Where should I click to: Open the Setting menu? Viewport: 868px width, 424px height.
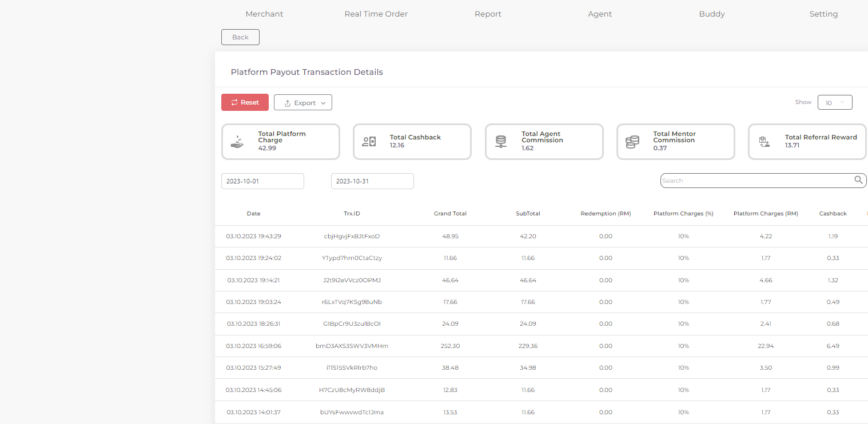[823, 14]
